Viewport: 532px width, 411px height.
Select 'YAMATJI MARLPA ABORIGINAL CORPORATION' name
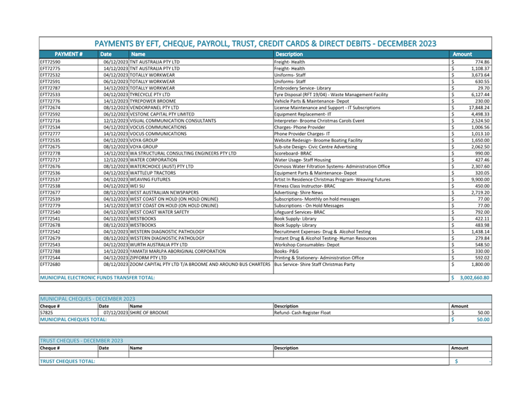click(x=177, y=251)
